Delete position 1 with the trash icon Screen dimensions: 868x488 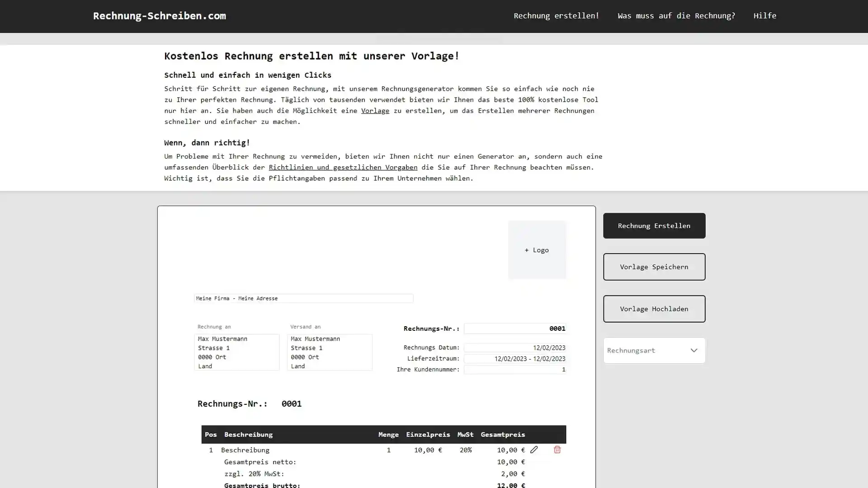[x=557, y=450]
